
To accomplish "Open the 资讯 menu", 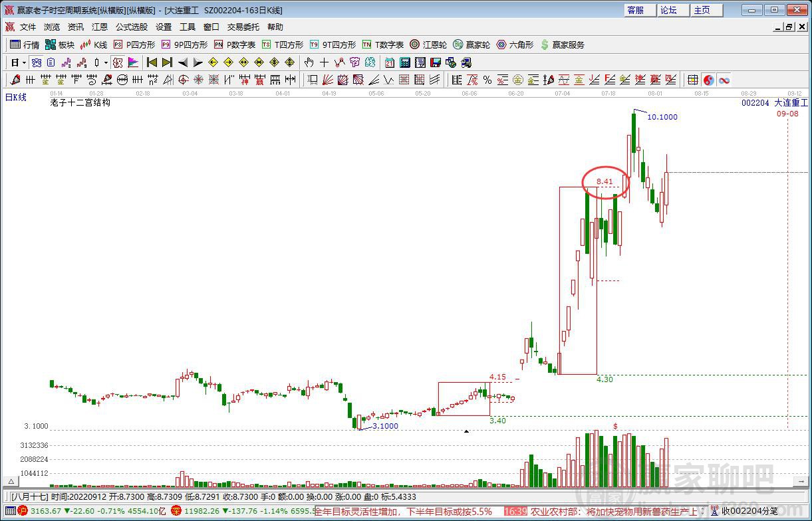I will [x=76, y=27].
